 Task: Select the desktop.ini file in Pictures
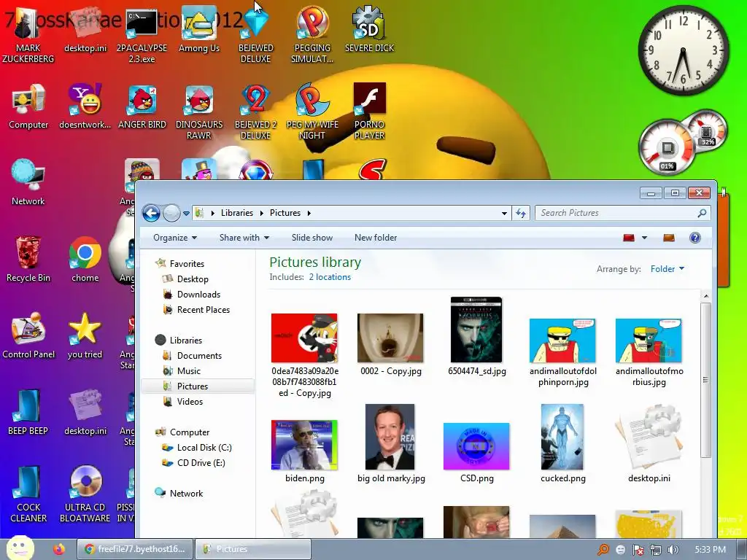pyautogui.click(x=649, y=443)
